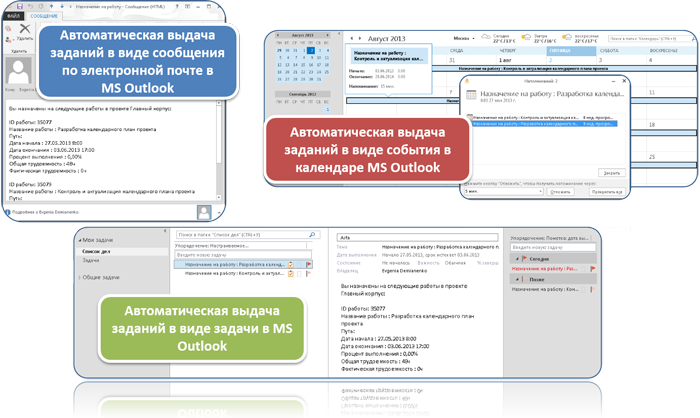700x418 pixels.
Task: Go to next item with down arrow
Action: [x=62, y=7]
